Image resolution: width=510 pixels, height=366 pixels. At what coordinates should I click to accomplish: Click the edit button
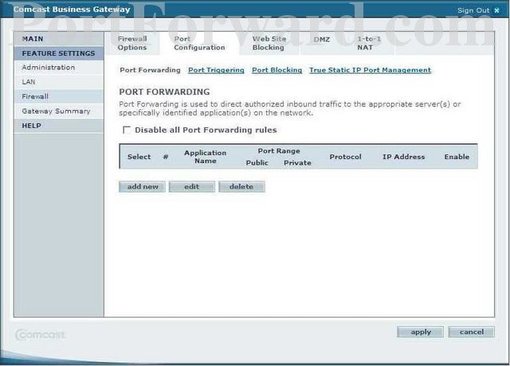(x=192, y=187)
